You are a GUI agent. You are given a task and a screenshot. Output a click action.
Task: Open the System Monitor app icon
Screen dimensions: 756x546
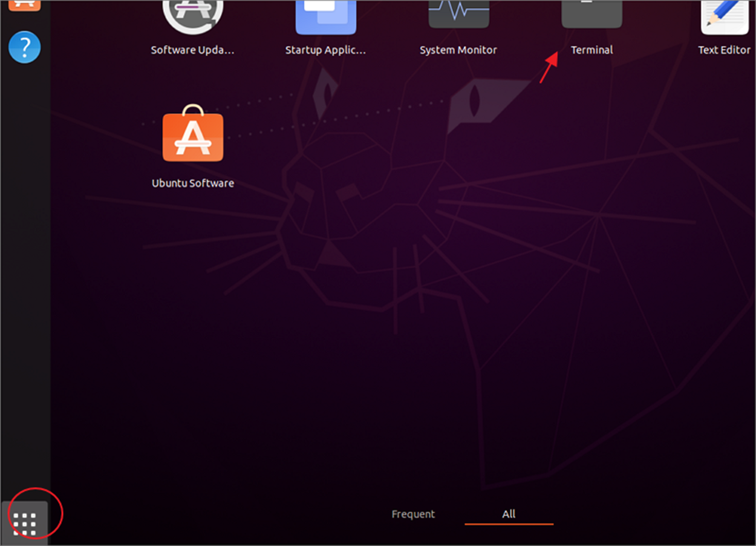tap(458, 15)
